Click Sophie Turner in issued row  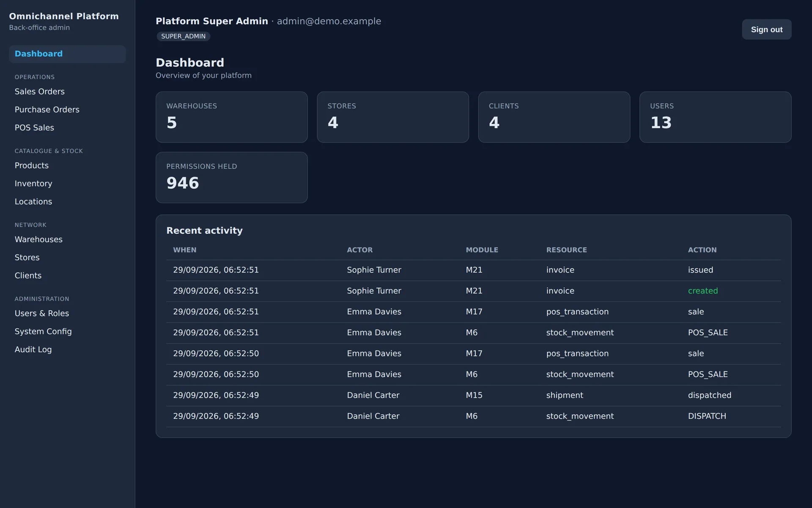click(374, 270)
